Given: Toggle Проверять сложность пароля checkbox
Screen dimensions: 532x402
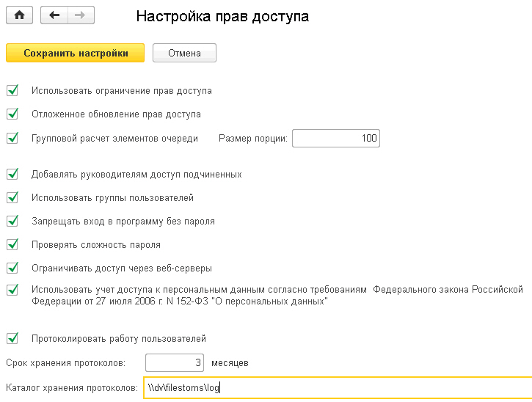Looking at the screenshot, I should (12, 244).
